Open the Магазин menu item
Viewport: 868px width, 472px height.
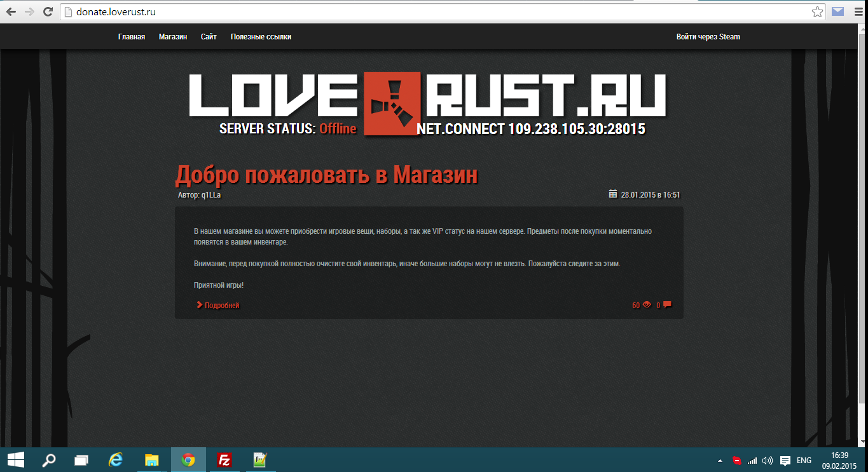pos(173,37)
